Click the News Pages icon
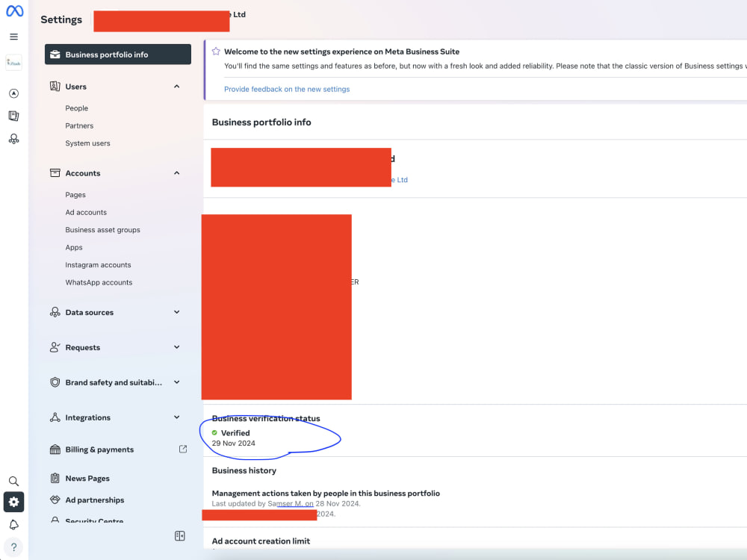Screen dimensions: 747x560 55,478
